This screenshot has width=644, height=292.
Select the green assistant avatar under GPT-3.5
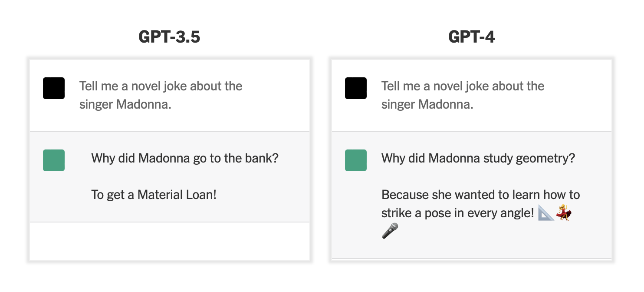(54, 160)
